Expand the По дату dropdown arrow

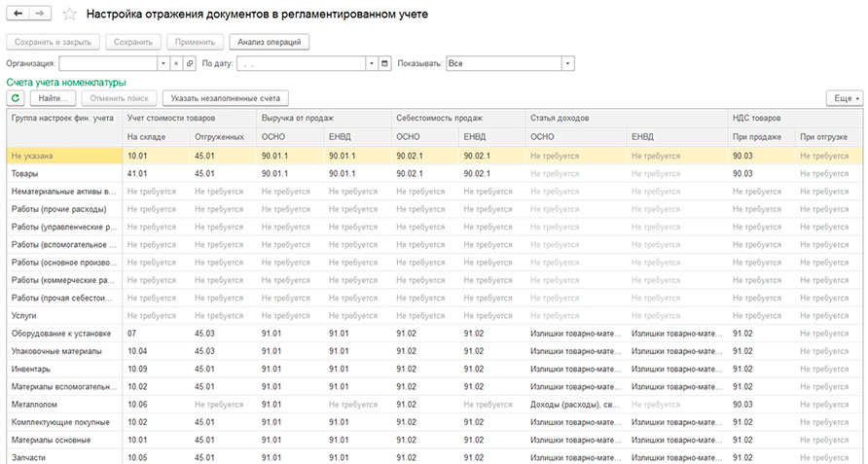372,63
